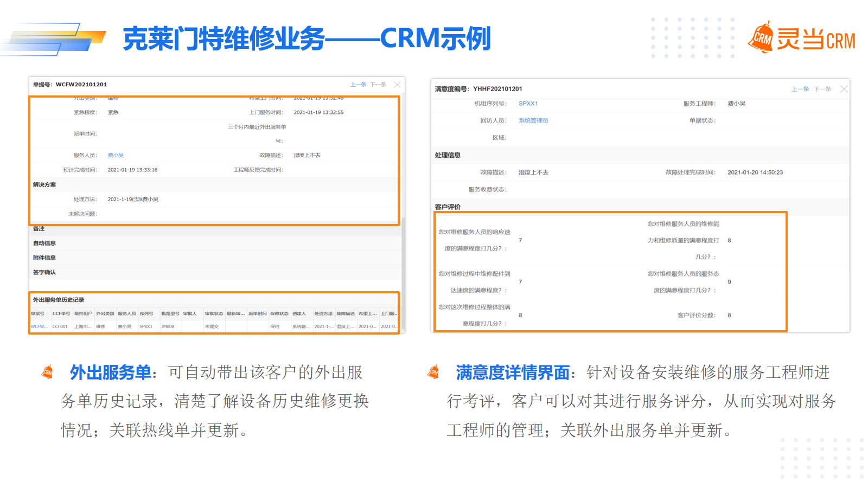Screen dimensions: 868x488
Task: Click the 保内 warranty status cell
Action: [x=280, y=326]
